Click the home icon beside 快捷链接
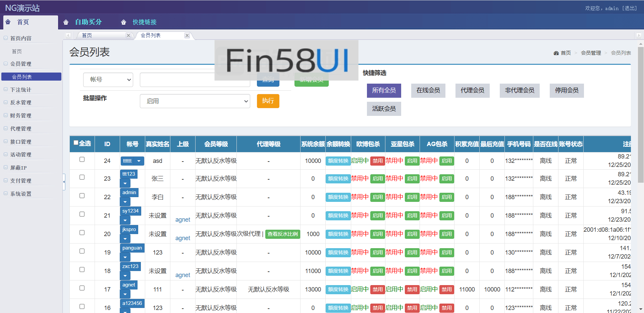 tap(123, 22)
